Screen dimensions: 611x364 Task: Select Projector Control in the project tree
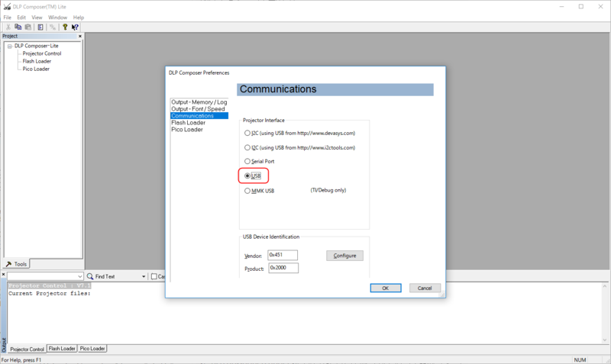(x=42, y=53)
